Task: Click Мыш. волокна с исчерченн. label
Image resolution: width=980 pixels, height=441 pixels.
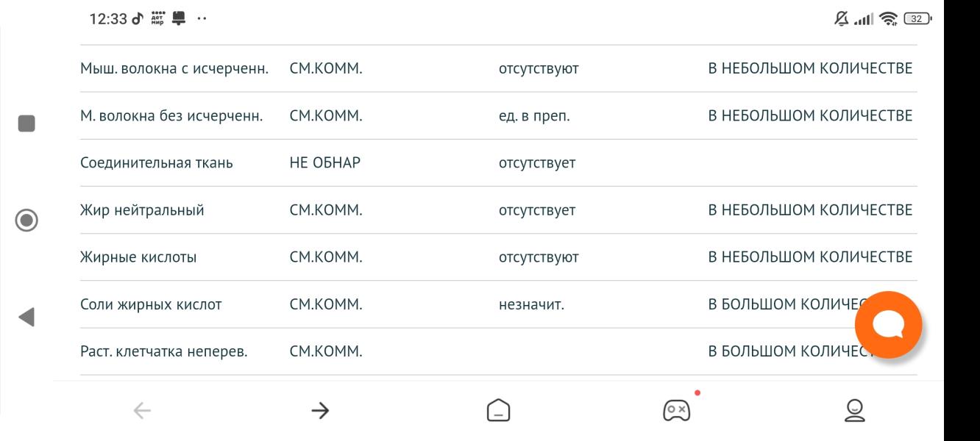Action: point(174,69)
